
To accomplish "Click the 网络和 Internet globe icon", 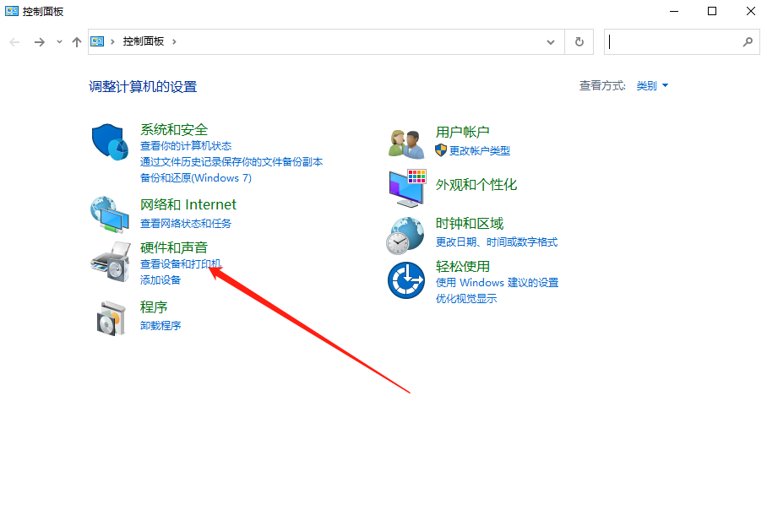I will coord(110,213).
